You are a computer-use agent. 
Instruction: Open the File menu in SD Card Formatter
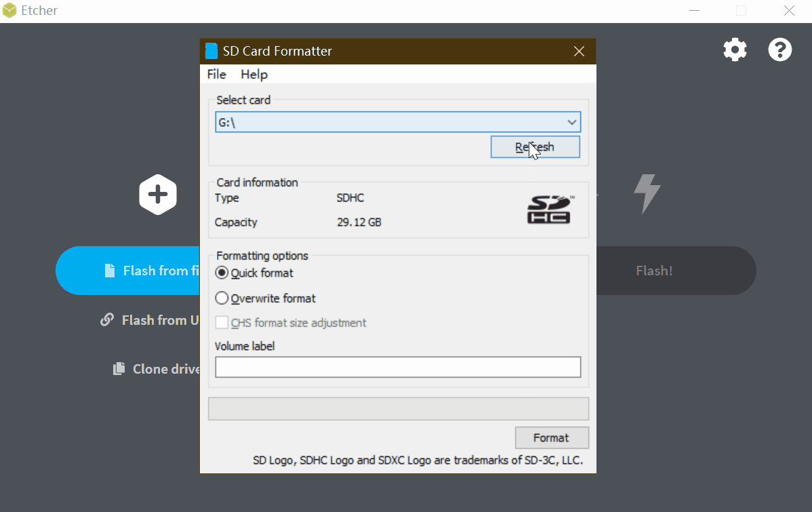216,74
